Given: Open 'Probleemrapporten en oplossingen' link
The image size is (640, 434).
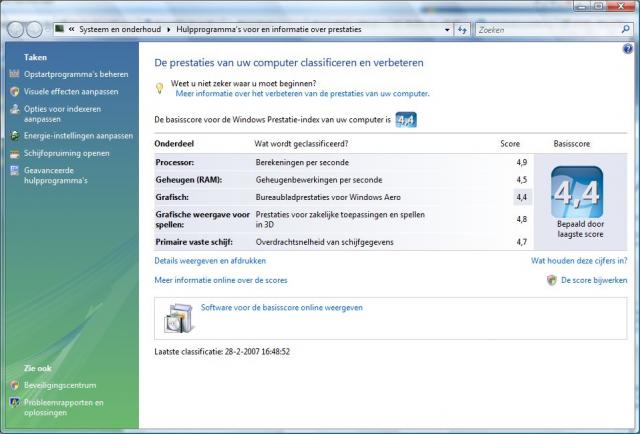Looking at the screenshot, I should tap(64, 407).
